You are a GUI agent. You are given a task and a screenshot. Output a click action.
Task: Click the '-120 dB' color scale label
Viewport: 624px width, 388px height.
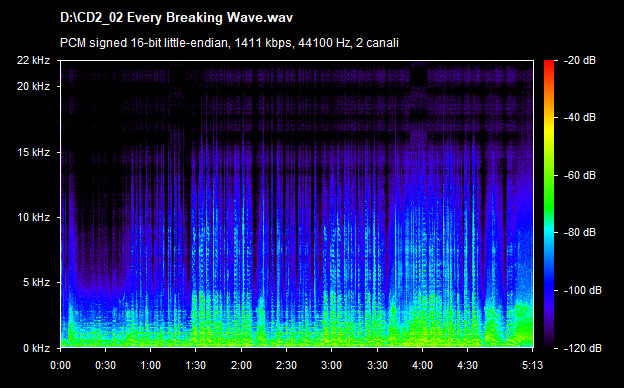[x=583, y=348]
